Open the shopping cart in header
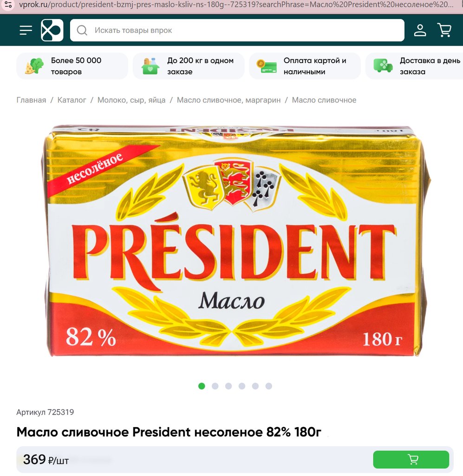Viewport: 463px width, 476px height. pos(444,30)
